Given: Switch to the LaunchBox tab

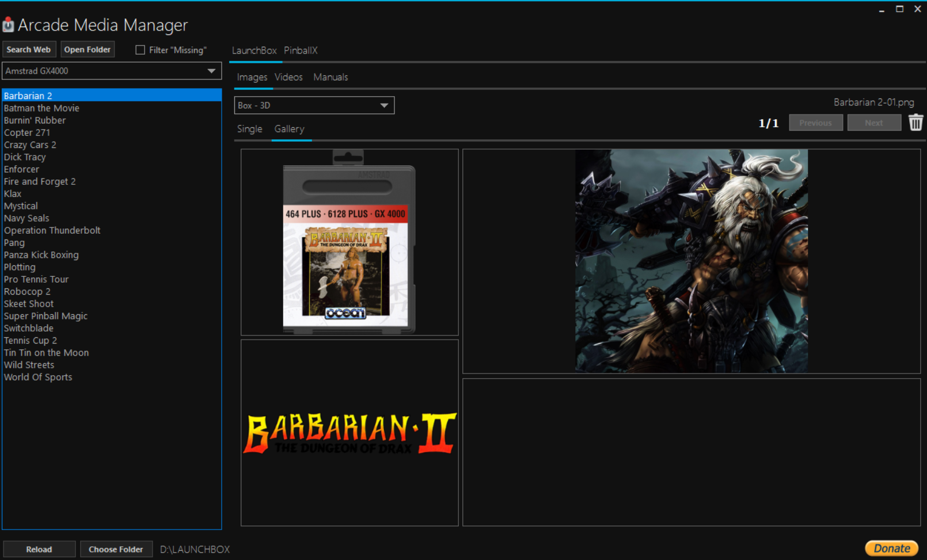Looking at the screenshot, I should [254, 51].
